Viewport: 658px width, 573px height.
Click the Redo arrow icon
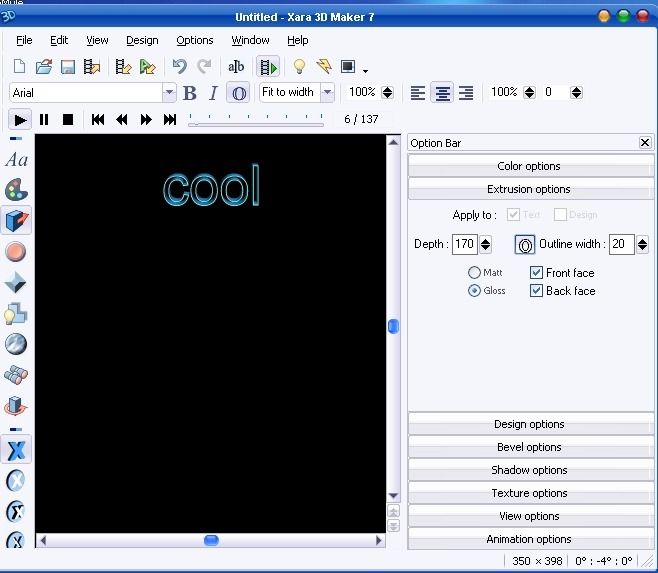click(204, 67)
